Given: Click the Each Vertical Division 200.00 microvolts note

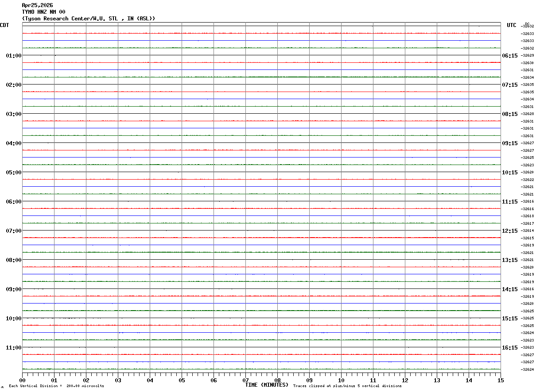Looking at the screenshot, I should tap(56, 386).
